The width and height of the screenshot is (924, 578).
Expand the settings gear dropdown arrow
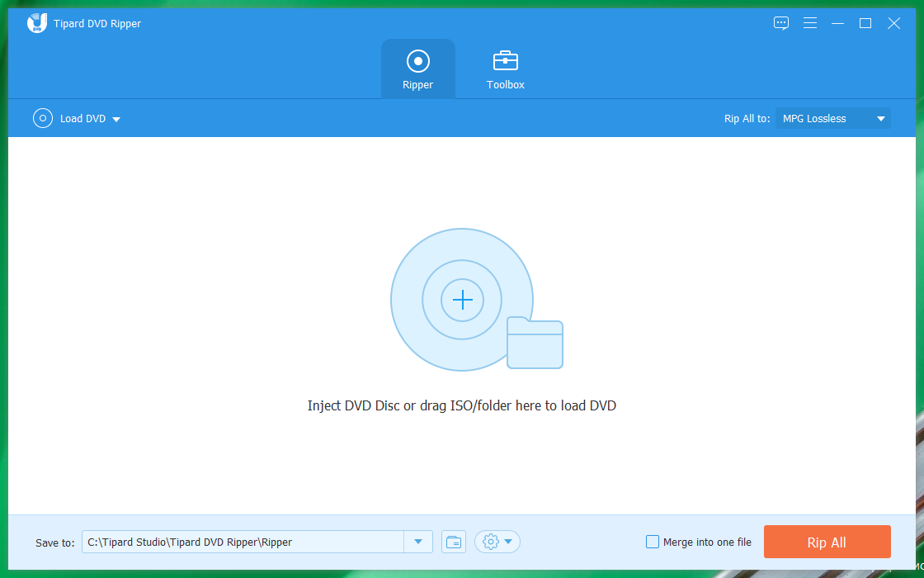[507, 542]
